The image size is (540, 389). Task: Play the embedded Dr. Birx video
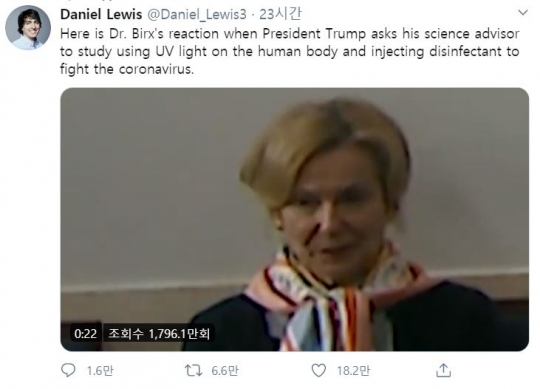(x=294, y=219)
